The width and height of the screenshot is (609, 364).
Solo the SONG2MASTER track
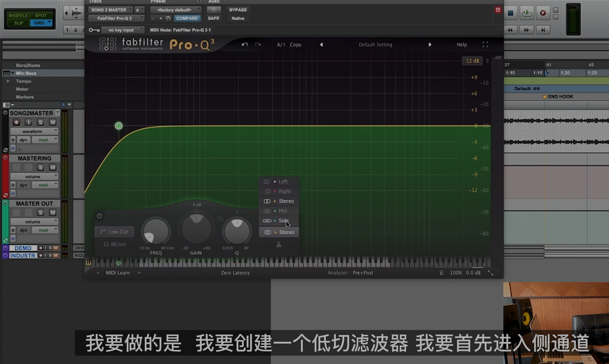pyautogui.click(x=40, y=122)
